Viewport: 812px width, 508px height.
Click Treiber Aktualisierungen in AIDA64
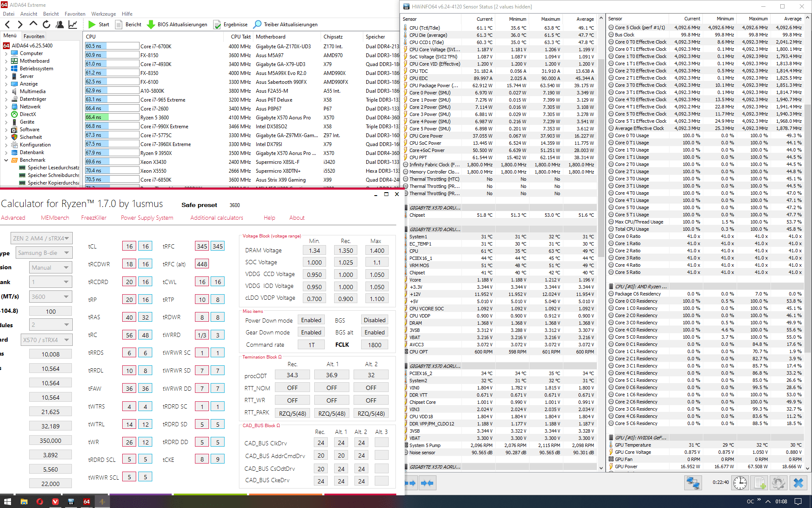(285, 25)
